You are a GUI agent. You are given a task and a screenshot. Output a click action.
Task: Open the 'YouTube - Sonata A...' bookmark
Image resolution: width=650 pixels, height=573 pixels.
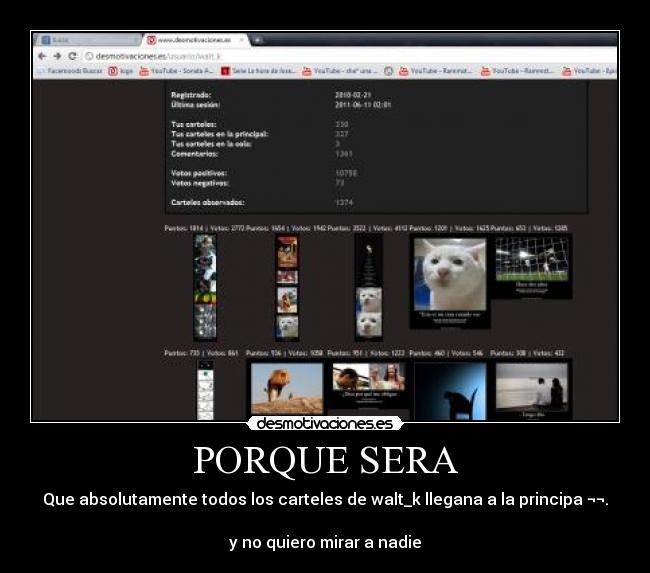click(x=176, y=71)
